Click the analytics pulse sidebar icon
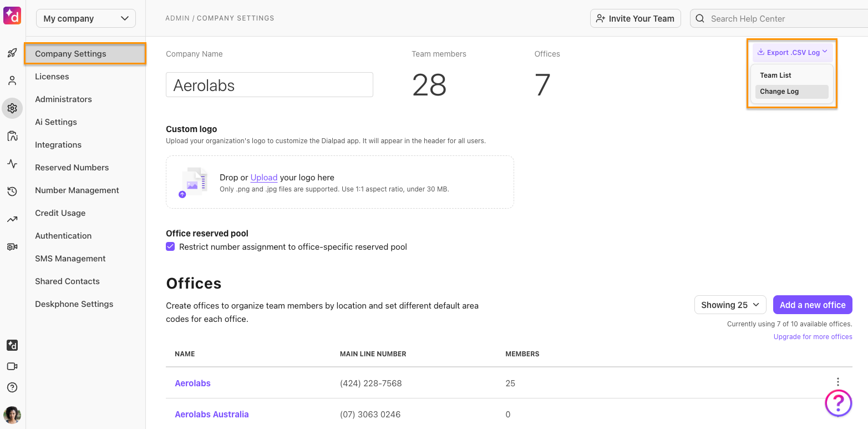The height and width of the screenshot is (429, 868). [12, 164]
